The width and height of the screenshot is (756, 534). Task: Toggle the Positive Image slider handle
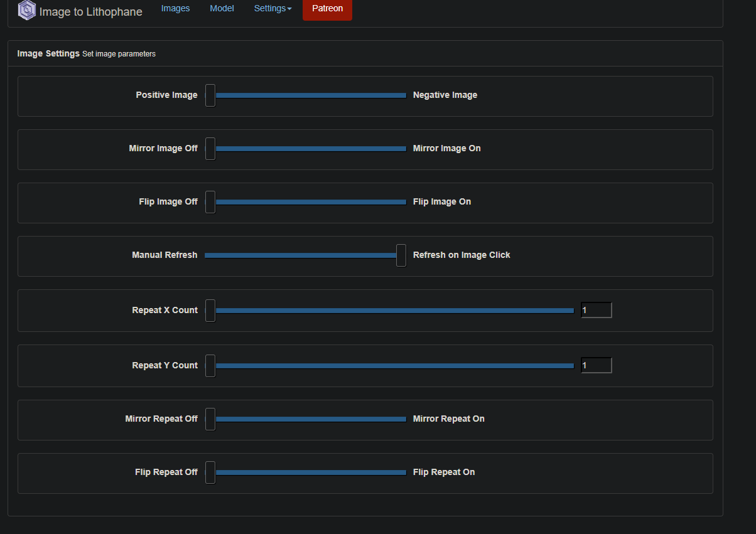[x=210, y=95]
